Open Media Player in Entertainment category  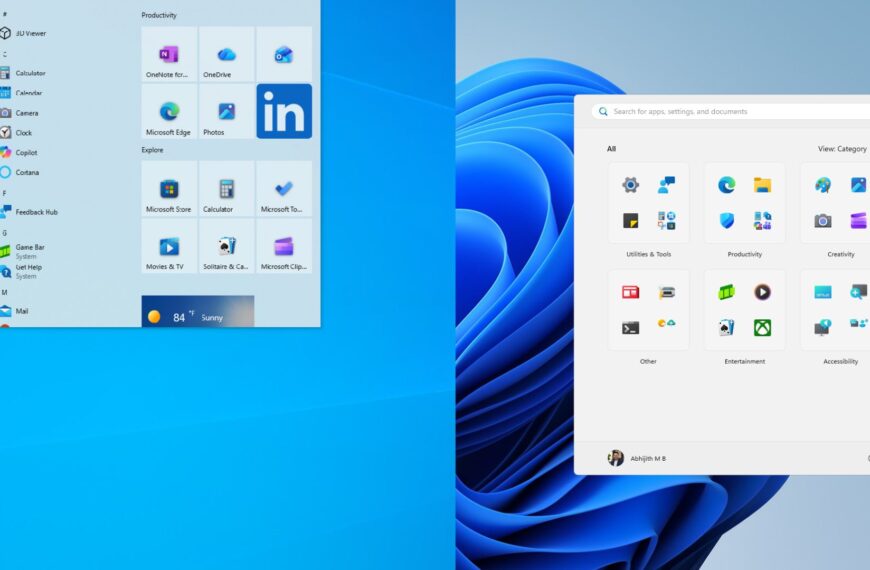tap(762, 292)
